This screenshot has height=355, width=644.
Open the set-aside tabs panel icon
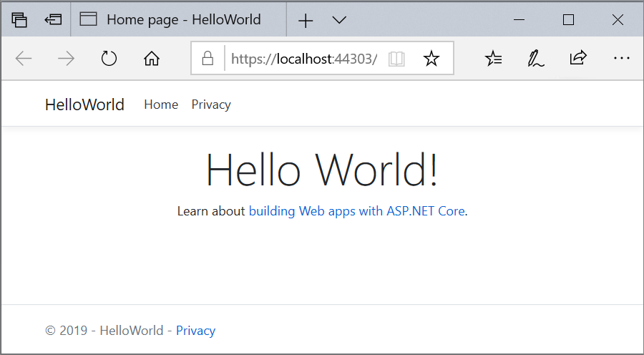19,19
